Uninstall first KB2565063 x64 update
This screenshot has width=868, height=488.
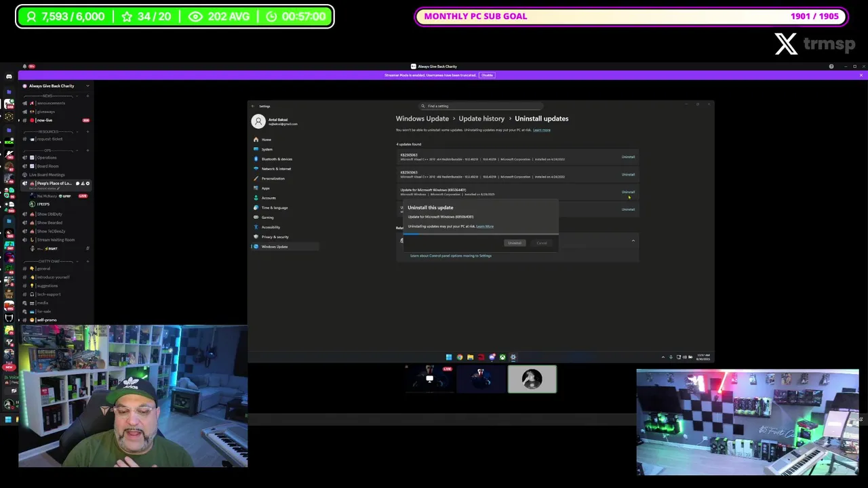click(x=628, y=157)
